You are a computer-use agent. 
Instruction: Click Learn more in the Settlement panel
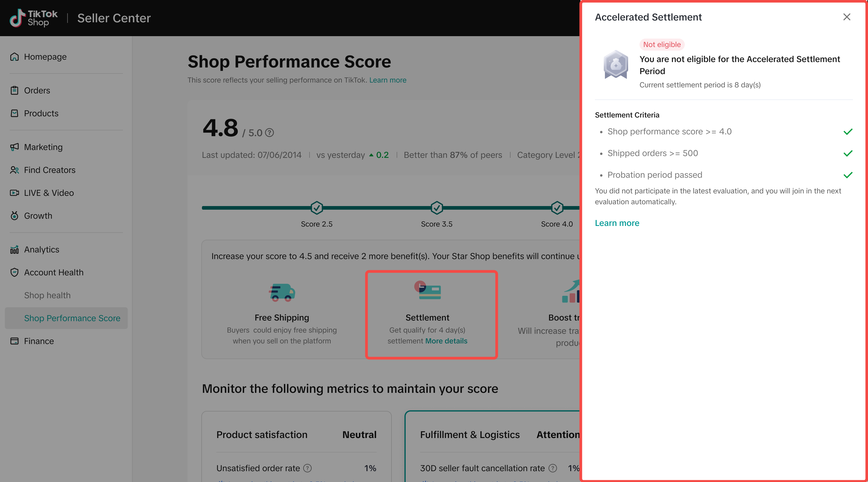tap(617, 223)
